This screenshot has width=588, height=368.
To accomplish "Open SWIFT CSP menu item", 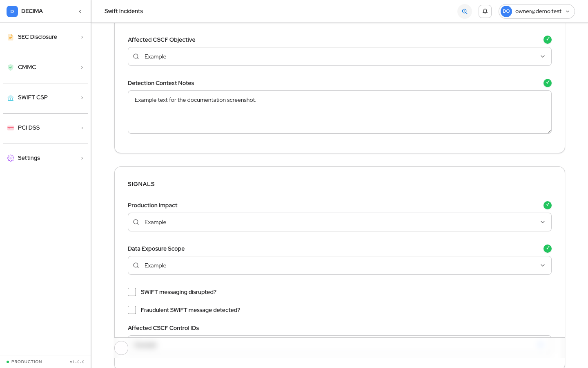I will (x=45, y=98).
